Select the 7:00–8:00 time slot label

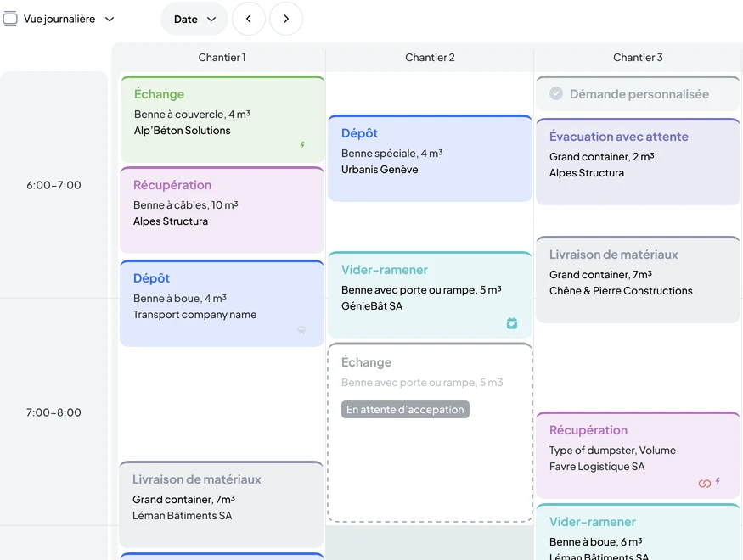[53, 412]
